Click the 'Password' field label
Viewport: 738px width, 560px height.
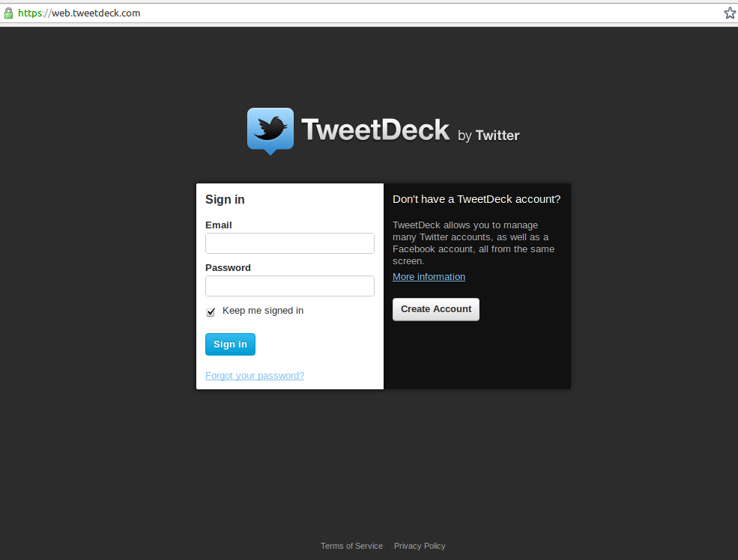pyautogui.click(x=228, y=268)
